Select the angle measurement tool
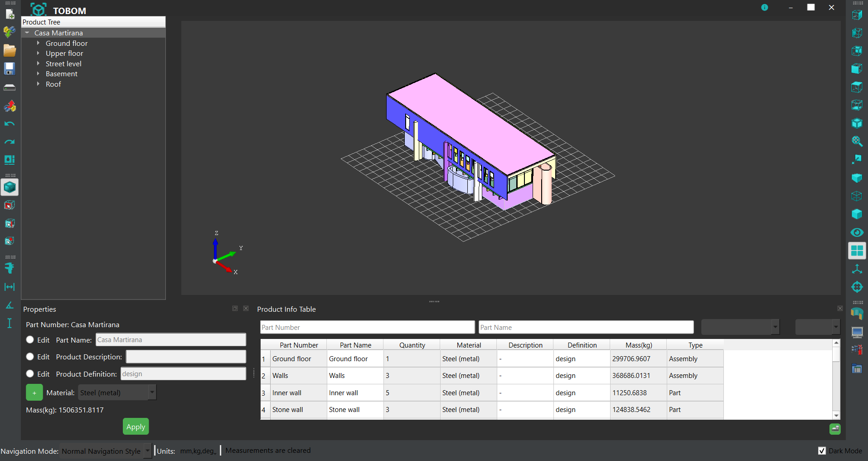 [10, 305]
